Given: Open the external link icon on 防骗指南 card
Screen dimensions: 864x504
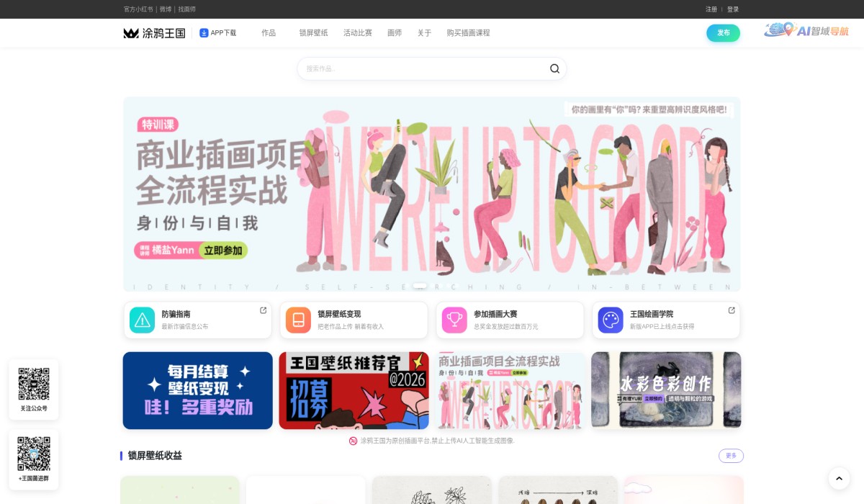Looking at the screenshot, I should coord(264,310).
